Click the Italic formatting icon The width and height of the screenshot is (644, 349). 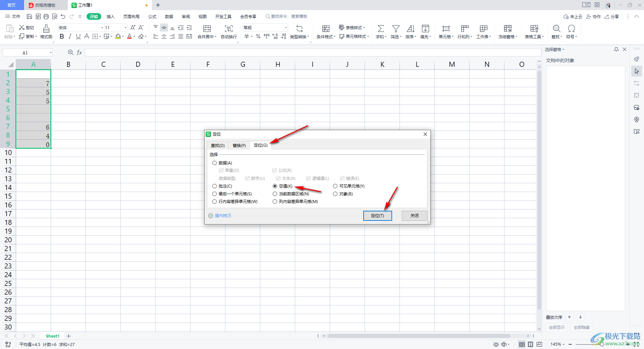70,37
